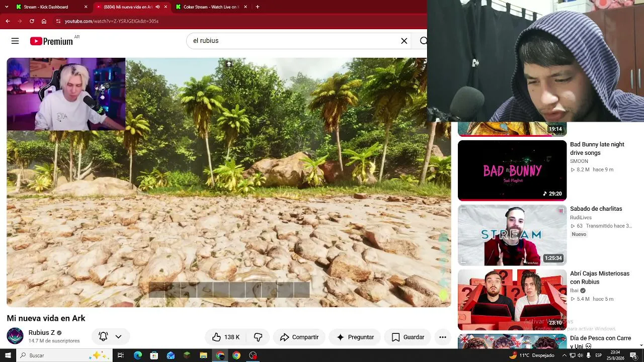Close the Mi nueva vida en Ark tab

(x=166, y=7)
